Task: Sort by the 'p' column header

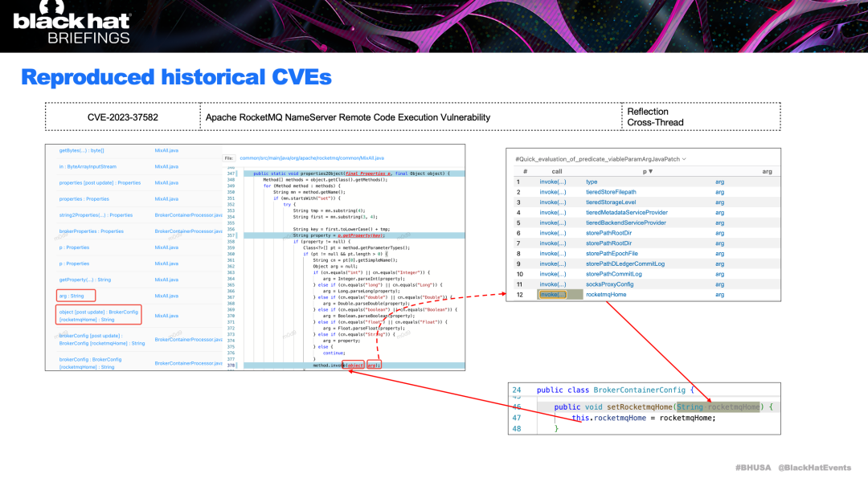Action: click(648, 172)
